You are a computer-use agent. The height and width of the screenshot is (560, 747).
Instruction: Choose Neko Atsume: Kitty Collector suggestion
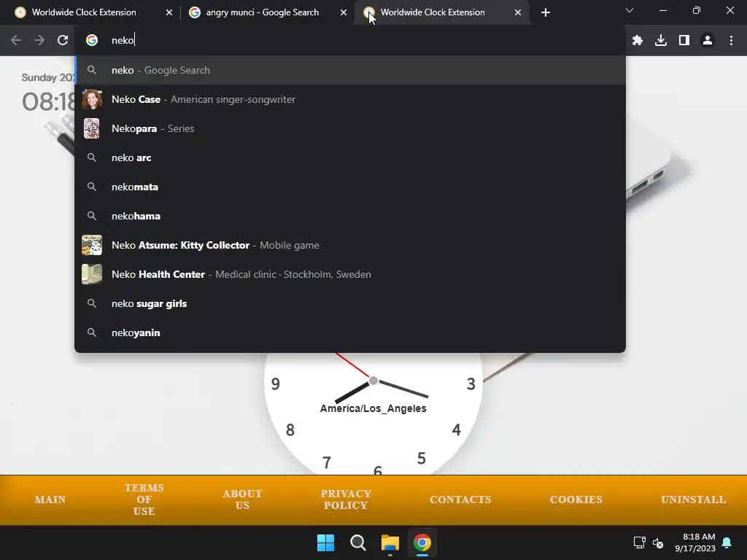[350, 245]
